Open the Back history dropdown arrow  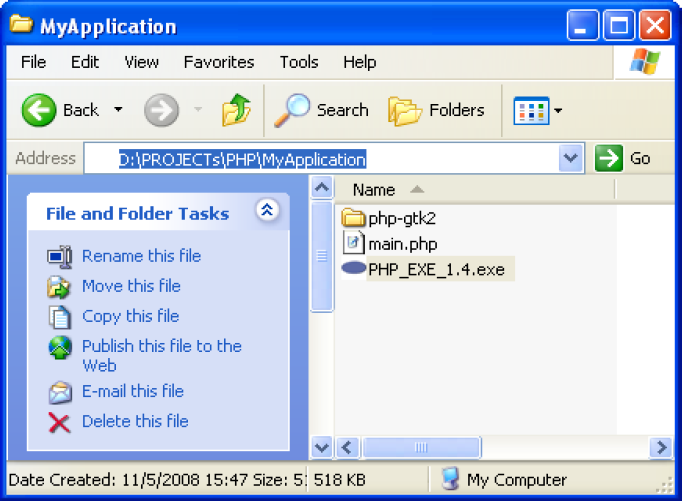[x=118, y=110]
